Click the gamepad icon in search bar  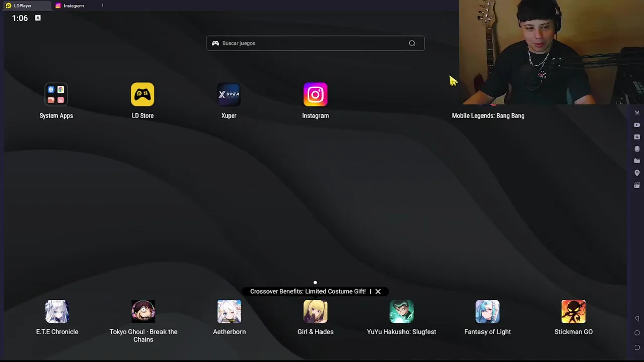click(215, 43)
